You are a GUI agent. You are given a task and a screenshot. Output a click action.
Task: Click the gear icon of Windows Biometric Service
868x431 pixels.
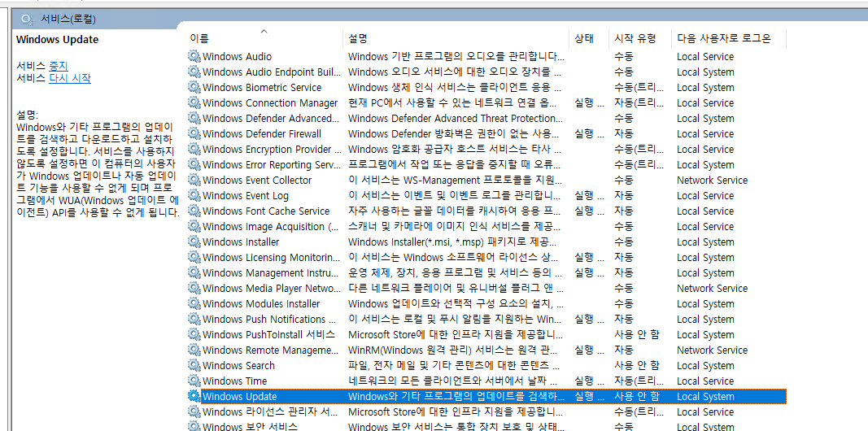[194, 87]
